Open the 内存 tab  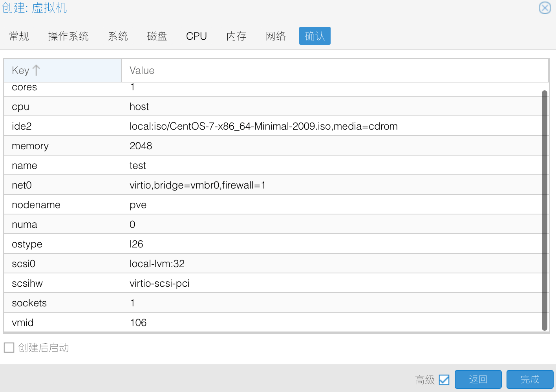click(x=236, y=36)
